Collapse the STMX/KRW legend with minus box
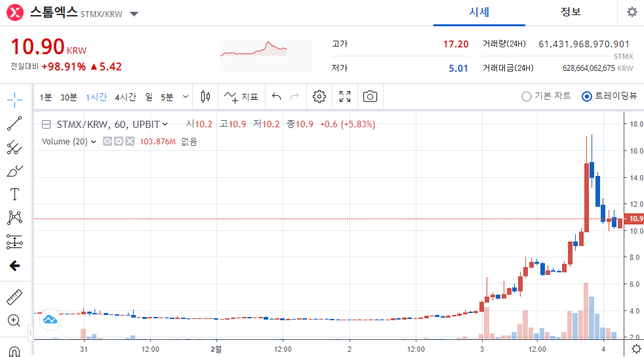Image resolution: width=644 pixels, height=357 pixels. [47, 125]
